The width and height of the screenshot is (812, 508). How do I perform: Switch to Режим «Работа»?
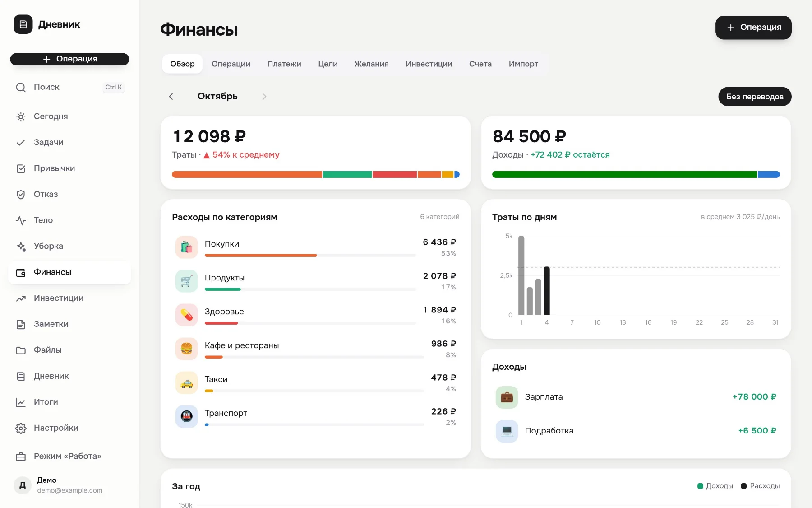click(69, 456)
